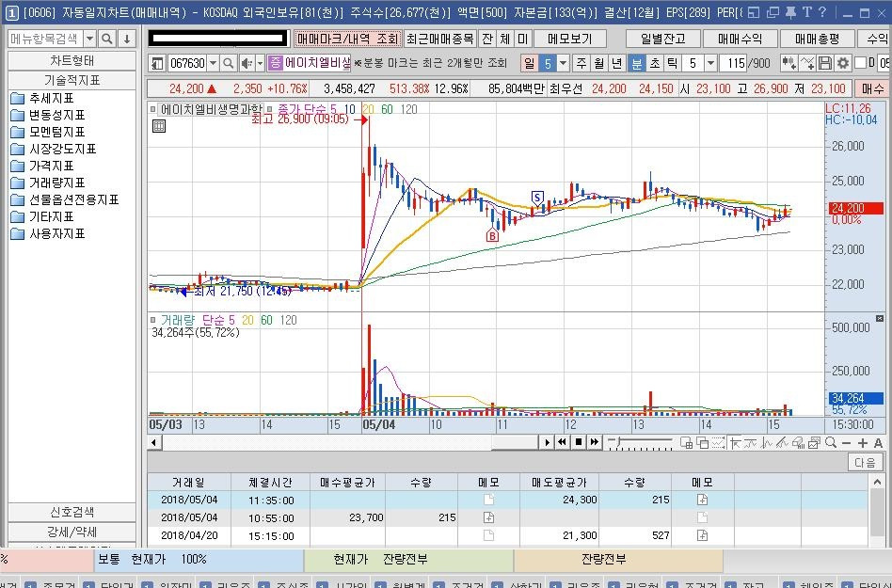This screenshot has width=892, height=588.
Task: Click the B buy marker on chart
Action: point(492,235)
